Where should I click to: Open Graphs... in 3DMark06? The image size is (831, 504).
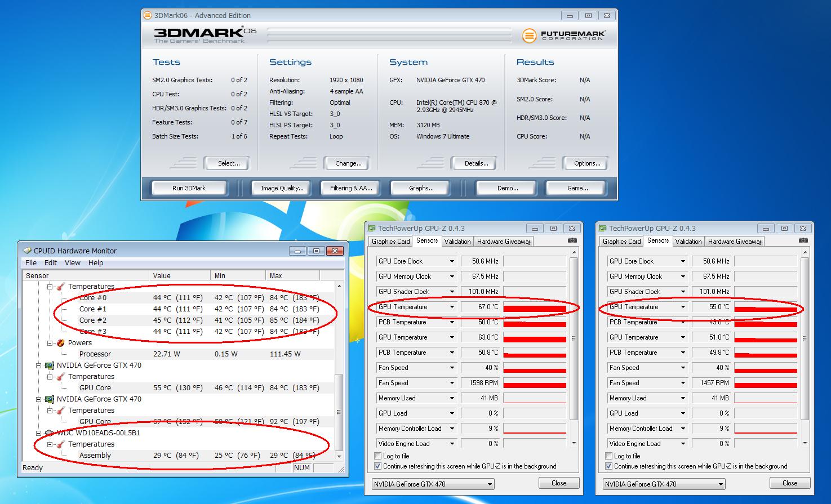(421, 188)
